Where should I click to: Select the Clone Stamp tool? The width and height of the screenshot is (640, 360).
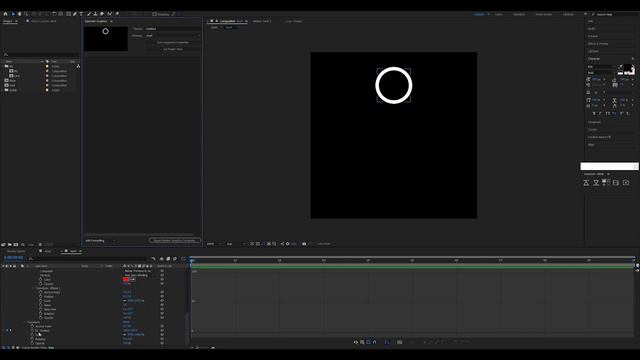tap(95, 14)
